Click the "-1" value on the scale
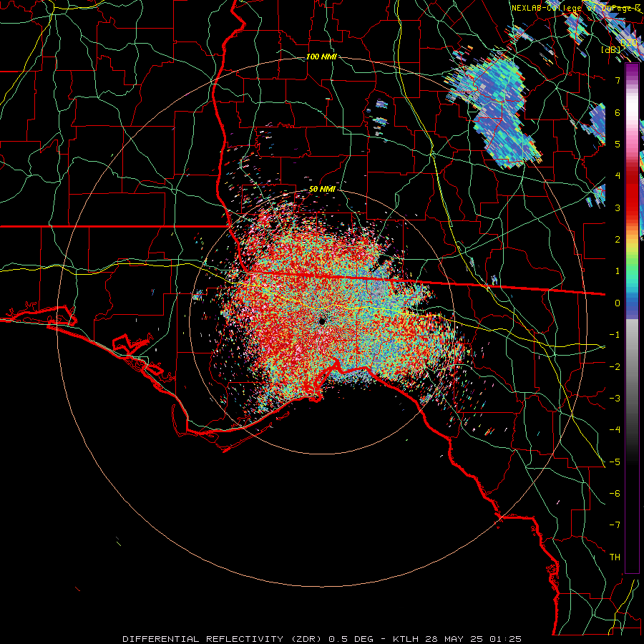This screenshot has height=644, width=644. tap(615, 335)
